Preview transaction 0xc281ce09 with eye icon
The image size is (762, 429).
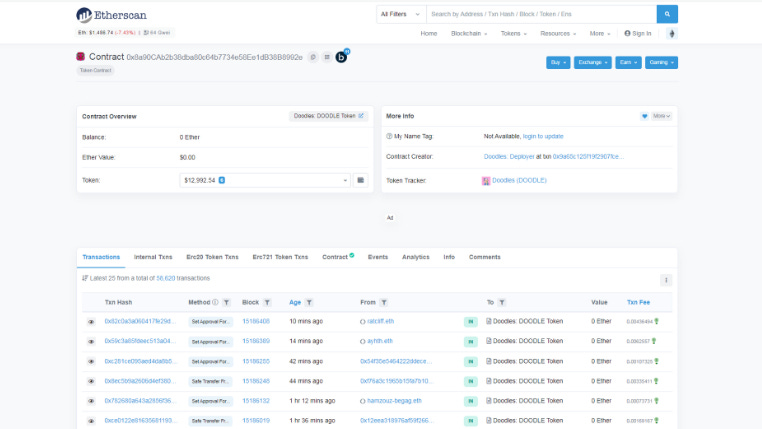click(91, 361)
